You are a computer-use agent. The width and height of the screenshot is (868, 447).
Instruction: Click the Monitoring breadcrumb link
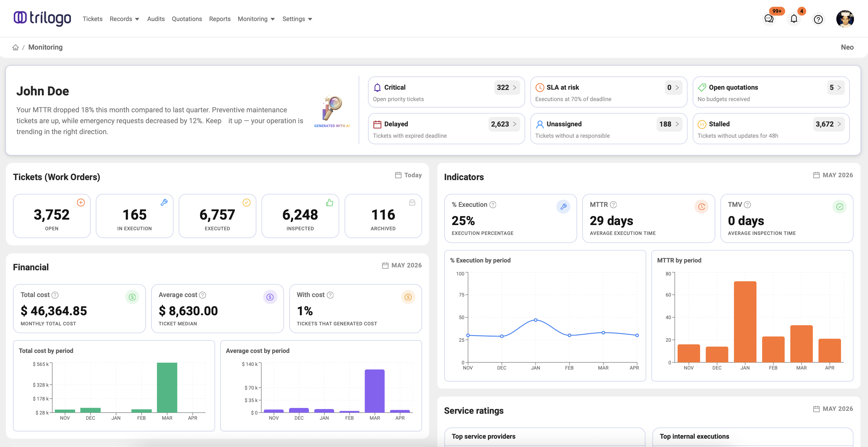pos(45,47)
